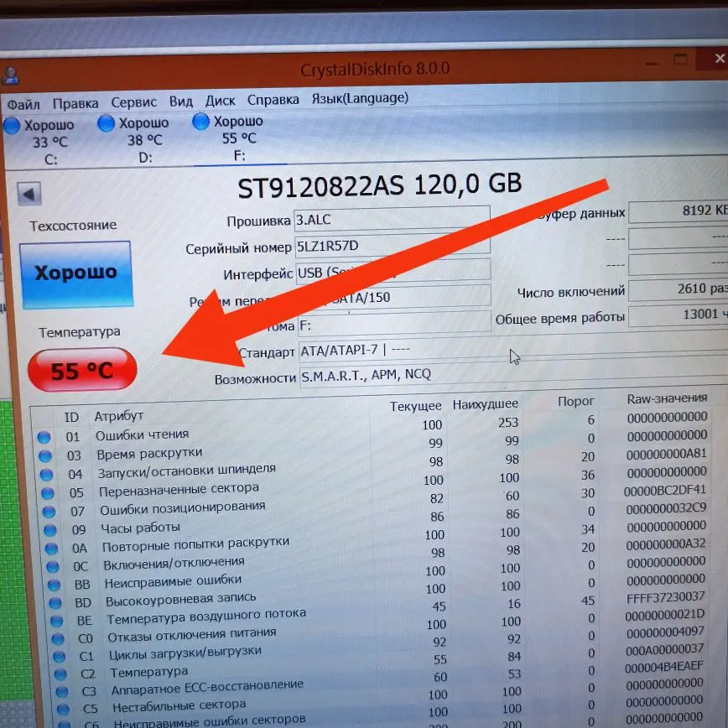The width and height of the screenshot is (728, 728).
Task: Open the Диск menu
Action: click(x=220, y=101)
